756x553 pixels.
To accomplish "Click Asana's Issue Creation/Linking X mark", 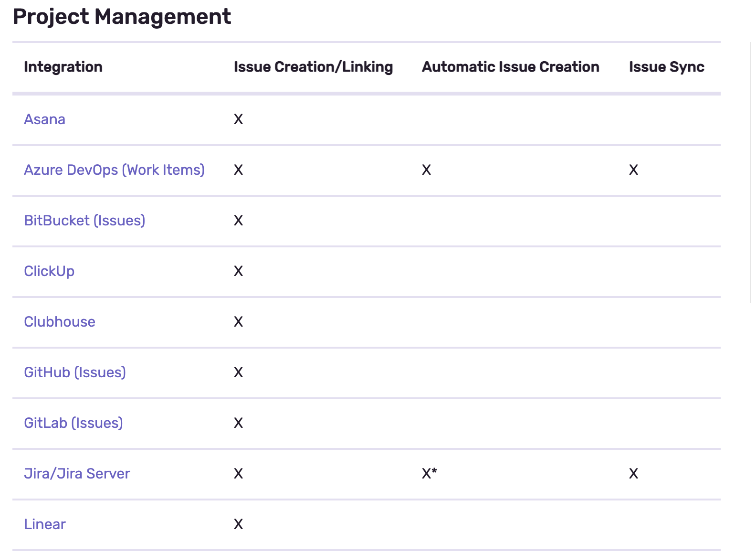I will tap(239, 119).
